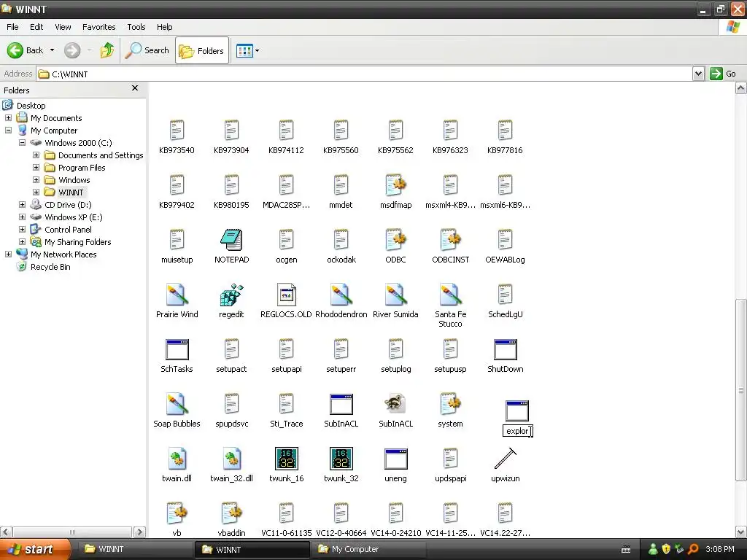The height and width of the screenshot is (560, 747).
Task: Select the Soap Bubbles bitmap icon
Action: pyautogui.click(x=177, y=404)
